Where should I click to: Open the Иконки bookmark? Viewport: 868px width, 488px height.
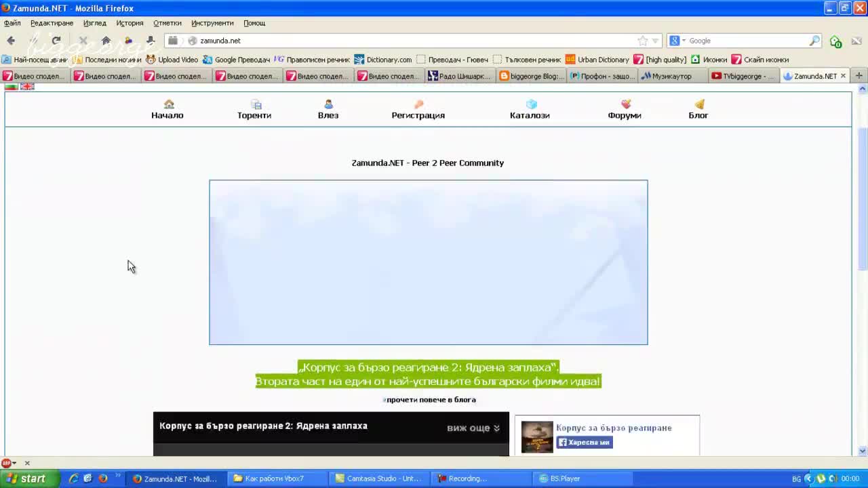709,60
